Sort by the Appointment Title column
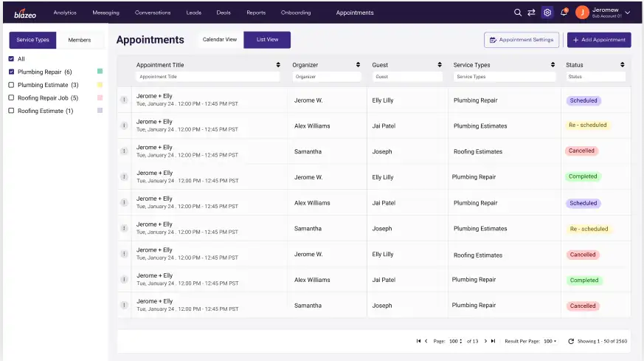The height and width of the screenshot is (361, 644). point(278,65)
